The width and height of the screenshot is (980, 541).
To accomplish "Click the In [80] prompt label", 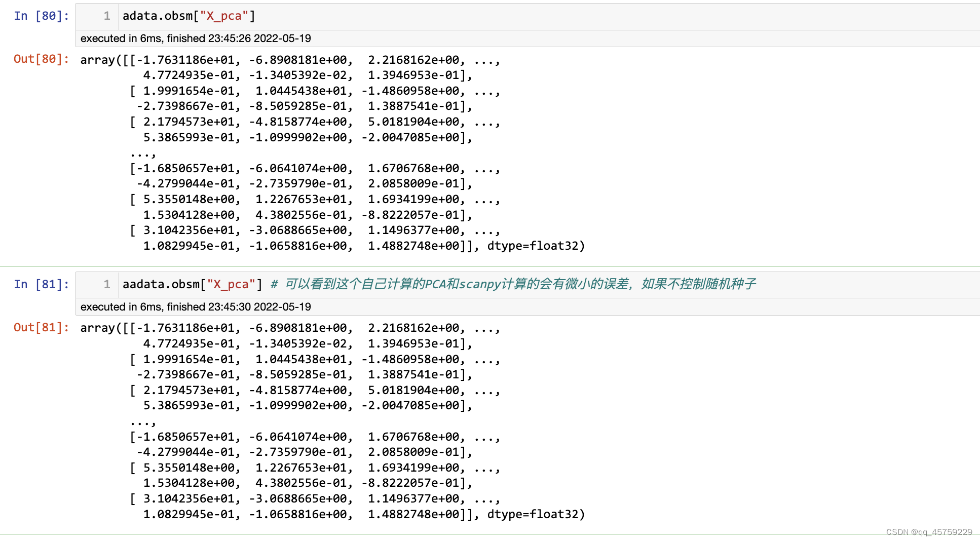I will (41, 15).
